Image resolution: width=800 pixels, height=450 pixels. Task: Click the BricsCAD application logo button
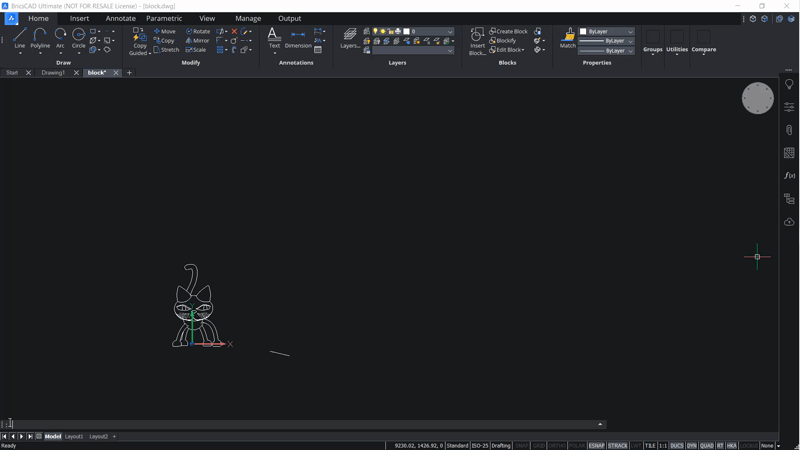tap(11, 18)
